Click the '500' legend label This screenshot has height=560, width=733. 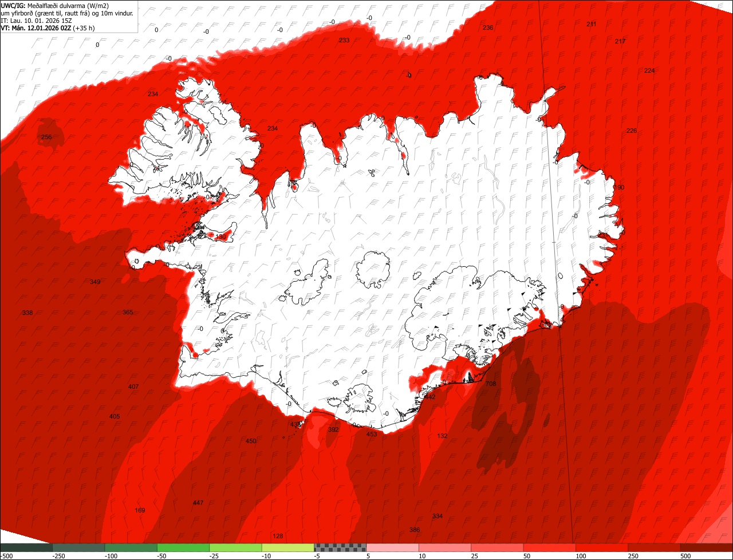click(x=686, y=556)
